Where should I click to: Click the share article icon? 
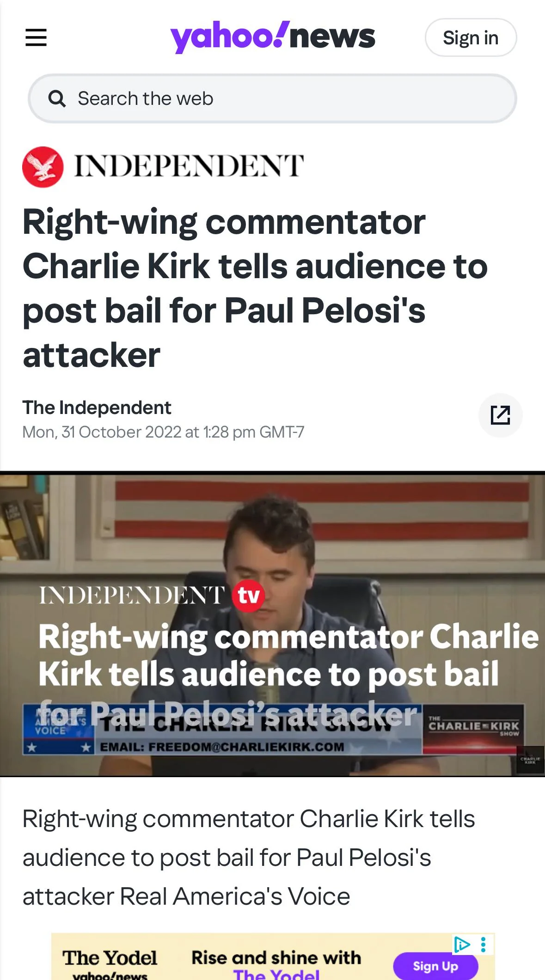click(500, 415)
